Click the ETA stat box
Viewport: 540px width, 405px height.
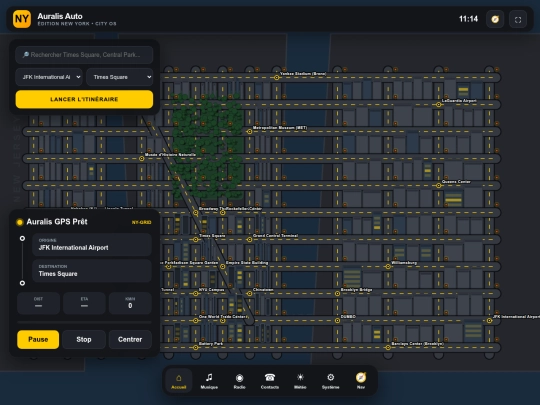tap(84, 303)
